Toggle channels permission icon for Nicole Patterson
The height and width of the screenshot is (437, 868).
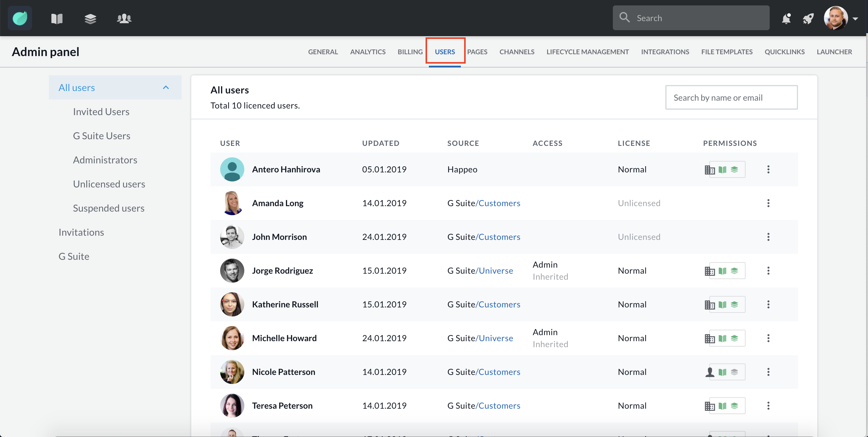pyautogui.click(x=734, y=372)
